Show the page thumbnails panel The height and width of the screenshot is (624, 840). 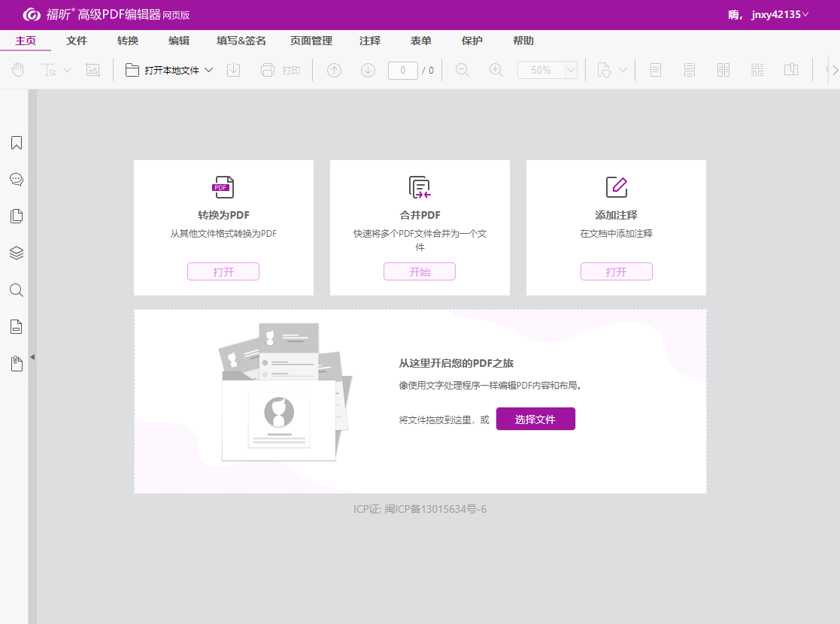(x=16, y=217)
